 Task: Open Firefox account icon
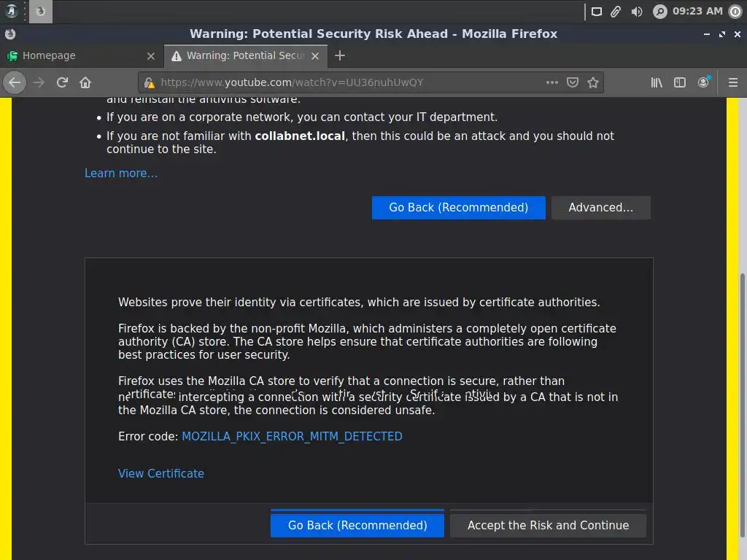point(703,82)
